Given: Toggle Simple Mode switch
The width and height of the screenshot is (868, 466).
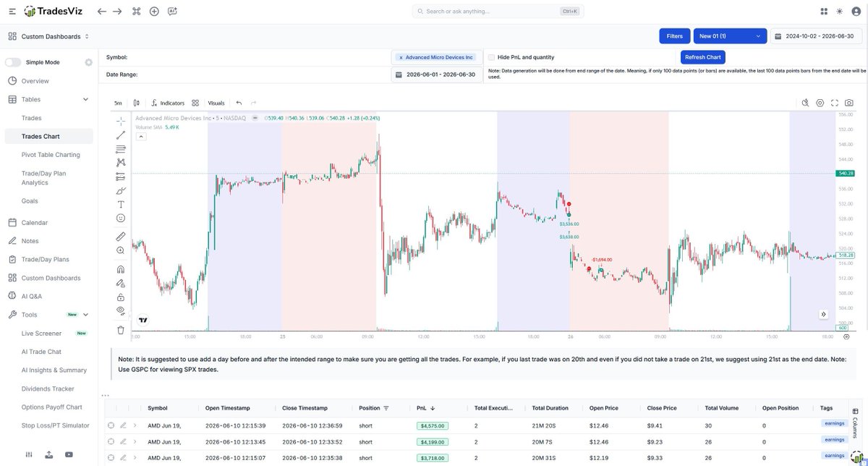Looking at the screenshot, I should click(x=13, y=62).
